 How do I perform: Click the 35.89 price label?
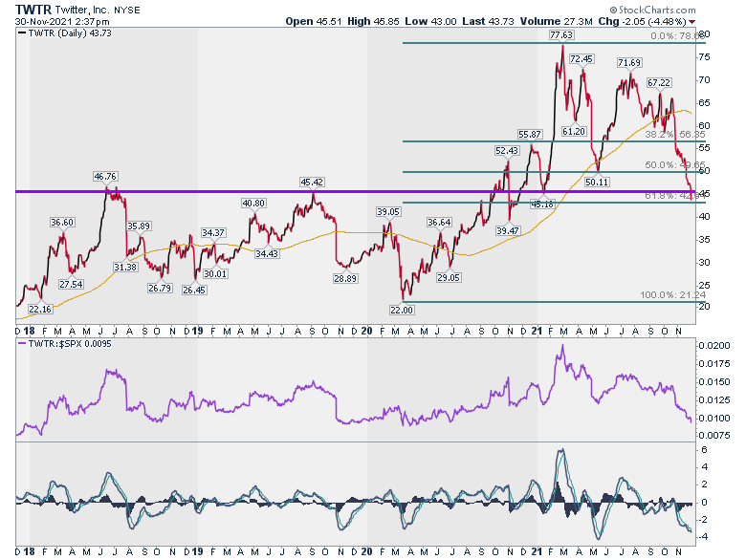pyautogui.click(x=139, y=226)
